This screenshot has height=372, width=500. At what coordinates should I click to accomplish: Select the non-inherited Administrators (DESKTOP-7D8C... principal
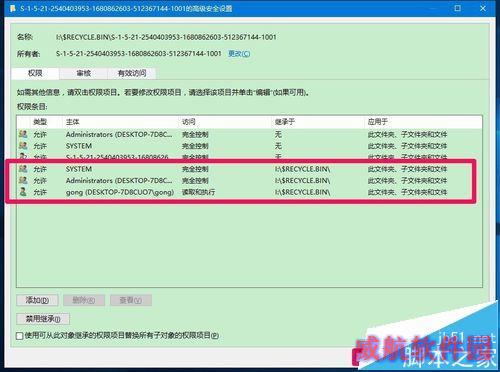(119, 135)
